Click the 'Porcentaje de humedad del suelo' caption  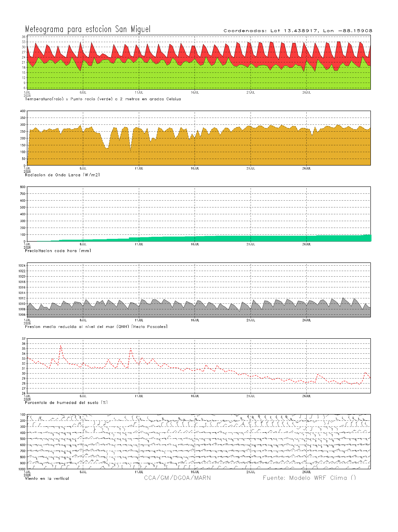click(66, 403)
